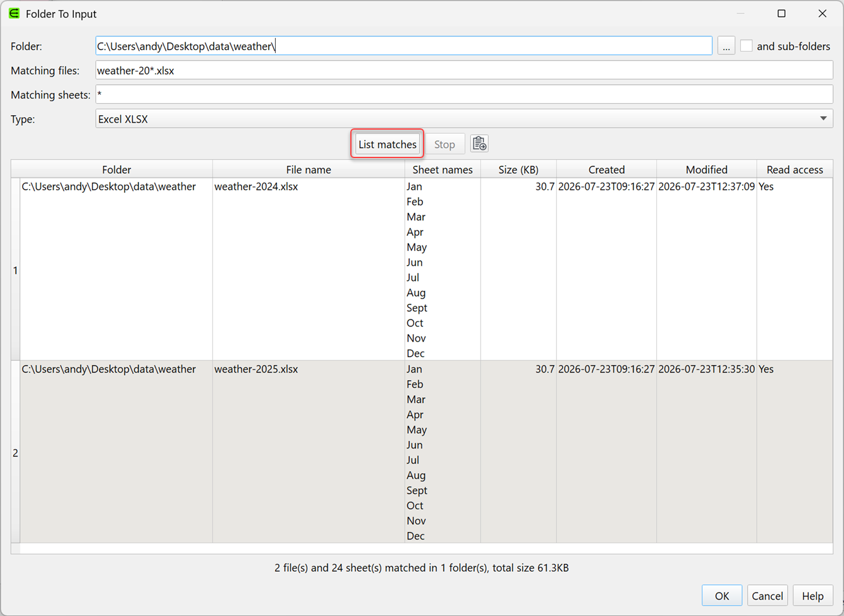Click the OK button
The image size is (844, 616).
click(721, 596)
